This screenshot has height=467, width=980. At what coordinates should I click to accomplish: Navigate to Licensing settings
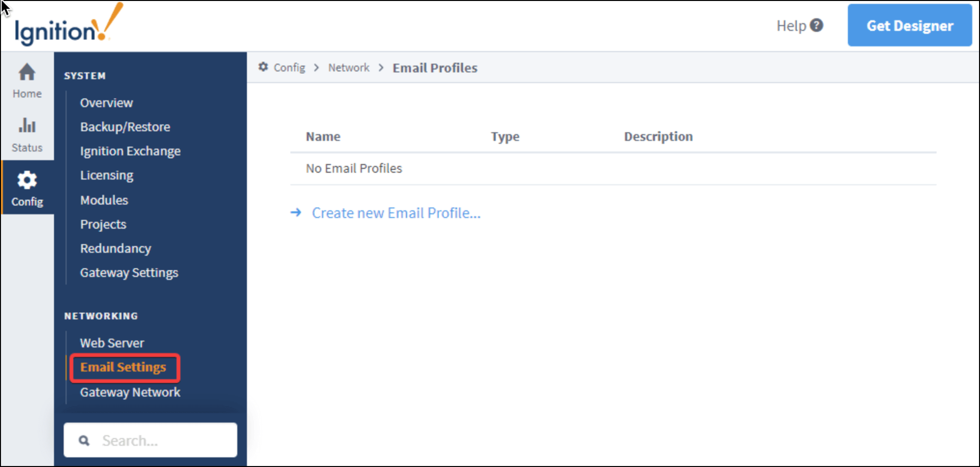(x=107, y=175)
